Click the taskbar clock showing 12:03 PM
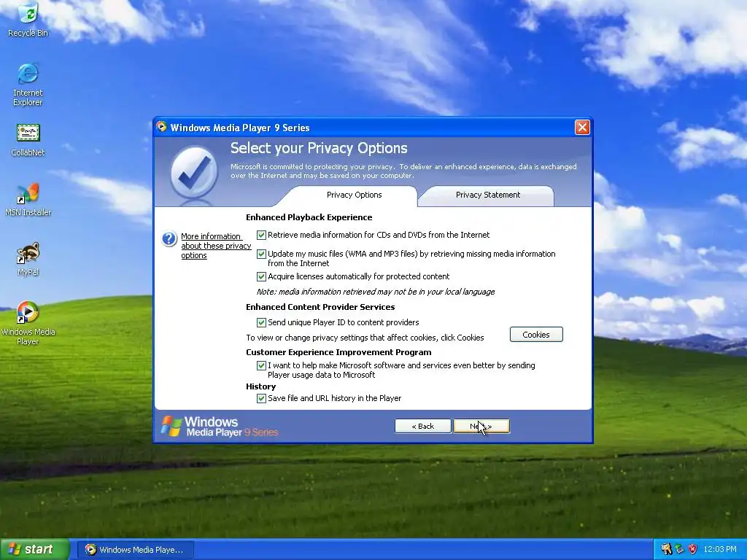The width and height of the screenshot is (747, 560). (x=719, y=549)
